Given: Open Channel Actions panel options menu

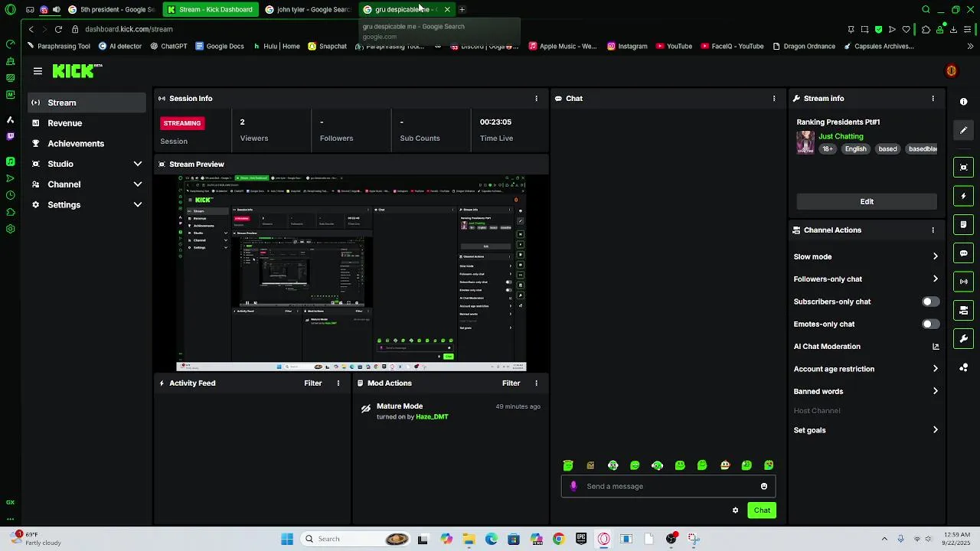Looking at the screenshot, I should pos(933,230).
